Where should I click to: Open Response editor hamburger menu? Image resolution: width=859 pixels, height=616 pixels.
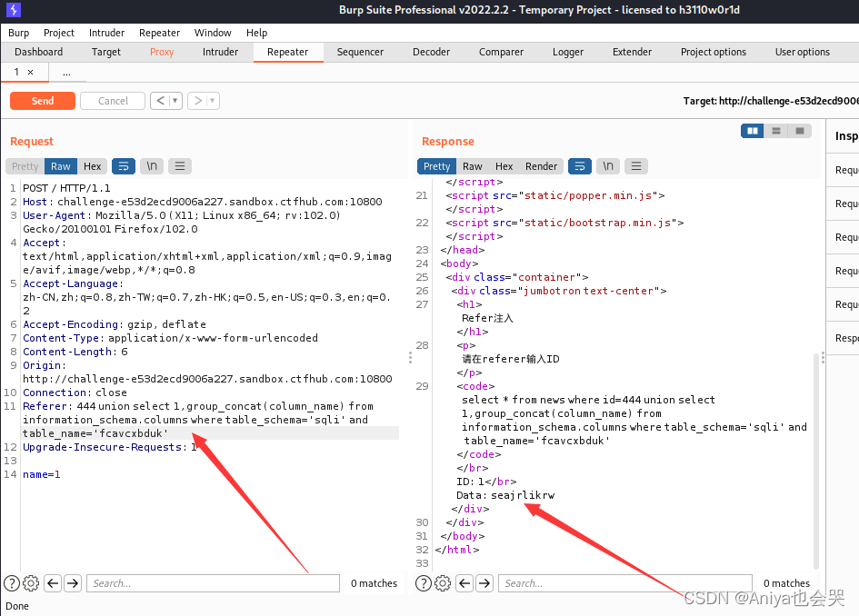(x=636, y=166)
